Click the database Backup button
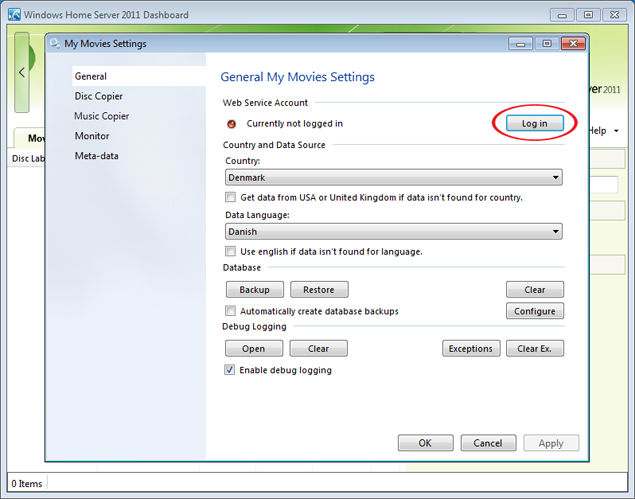This screenshot has height=499, width=635. click(254, 290)
